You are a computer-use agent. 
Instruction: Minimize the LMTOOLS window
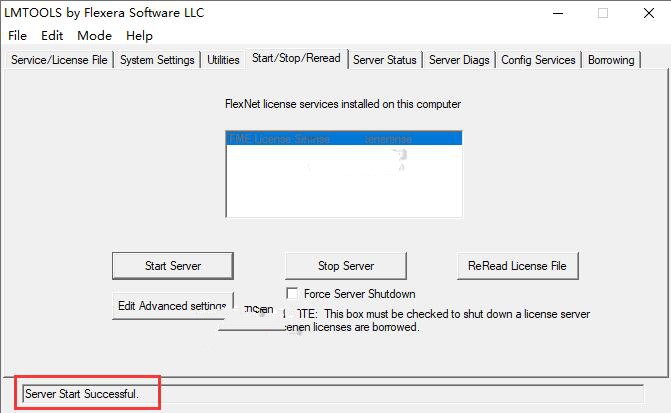[x=558, y=13]
